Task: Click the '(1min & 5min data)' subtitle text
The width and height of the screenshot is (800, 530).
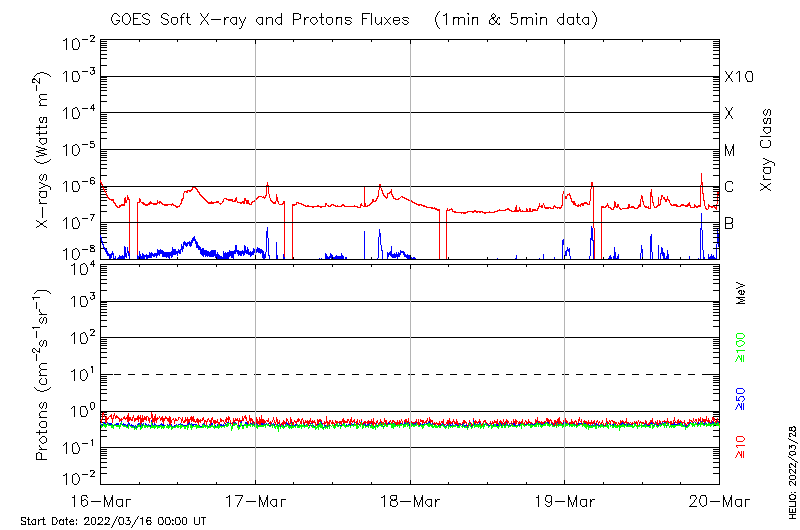Action: click(516, 19)
